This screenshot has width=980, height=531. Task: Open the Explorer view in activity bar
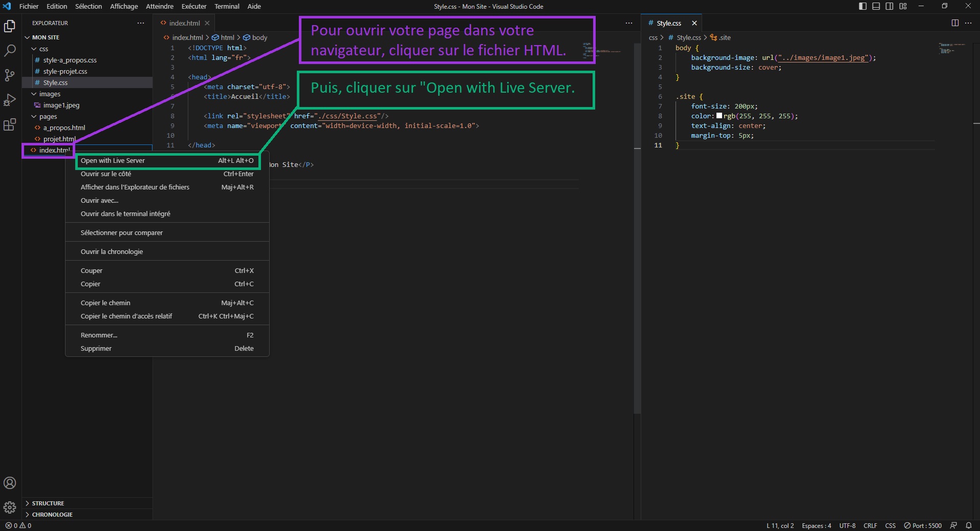coord(10,26)
